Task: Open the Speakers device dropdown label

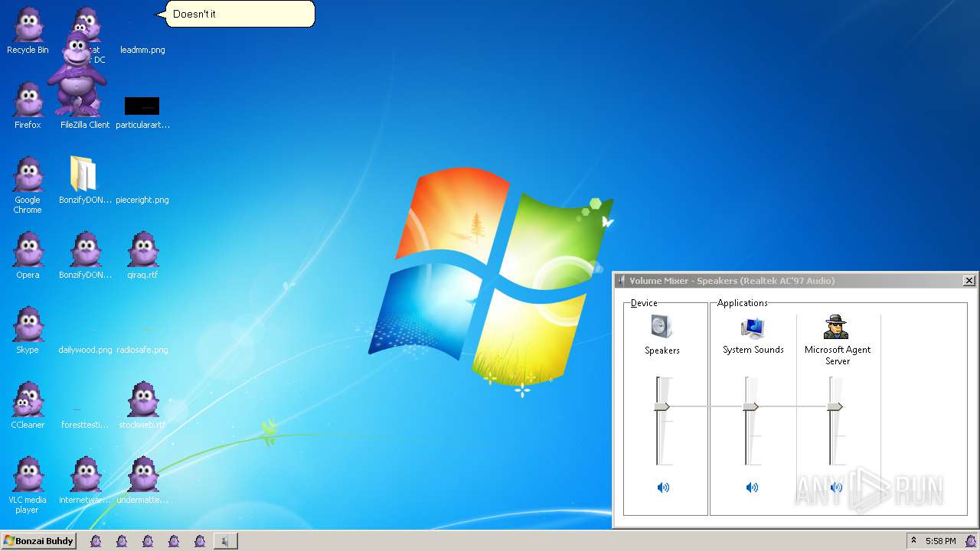Action: coord(662,350)
